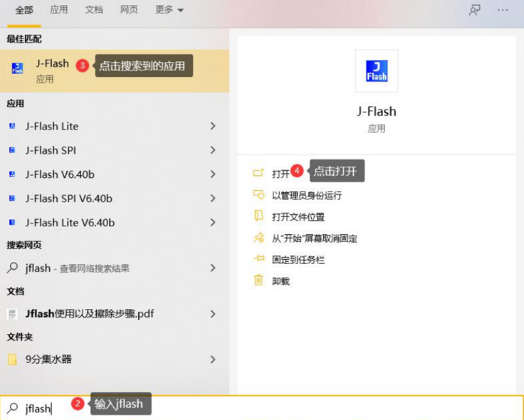Click the 打开 open icon
Screen dimensions: 524x420
258,173
